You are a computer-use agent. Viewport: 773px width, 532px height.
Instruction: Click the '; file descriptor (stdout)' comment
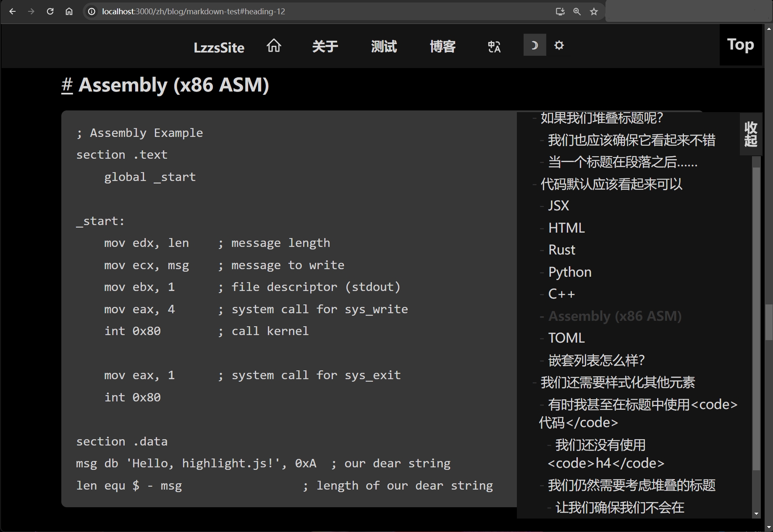(x=309, y=287)
